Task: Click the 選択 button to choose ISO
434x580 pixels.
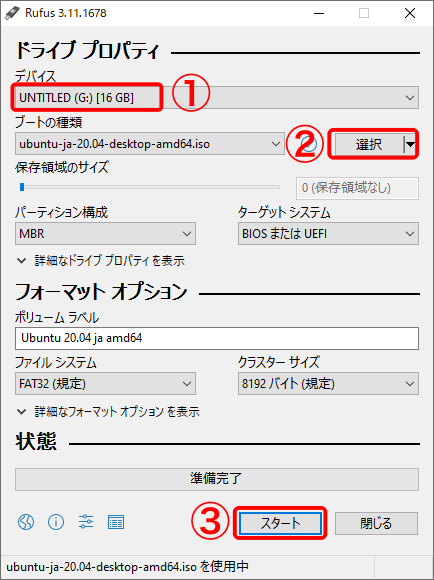Action: pos(369,144)
